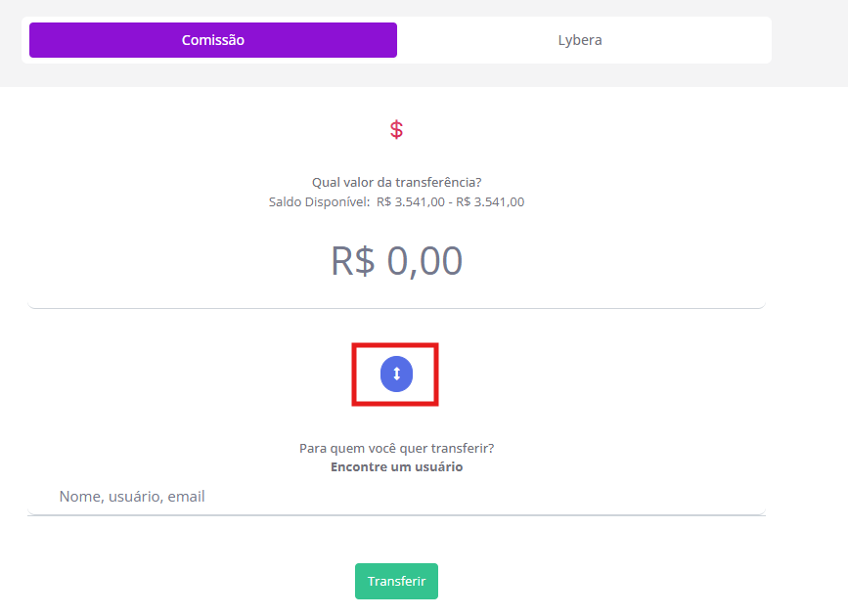Screen dimensions: 848x616
Task: Click the underline below the user search field
Action: tap(396, 514)
